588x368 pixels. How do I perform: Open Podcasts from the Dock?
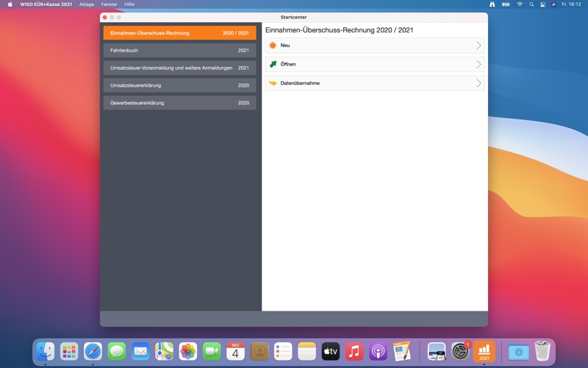point(378,352)
